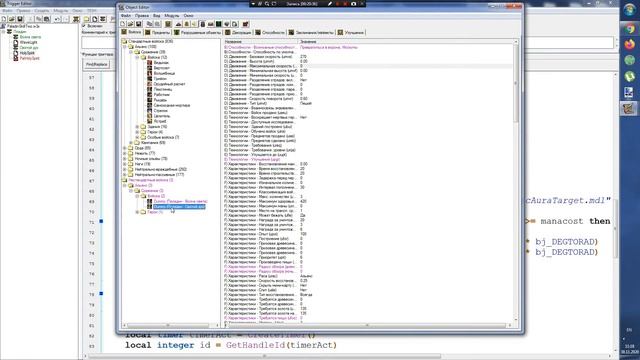Switch to the Предметы tab
The image size is (640, 360).
158,32
